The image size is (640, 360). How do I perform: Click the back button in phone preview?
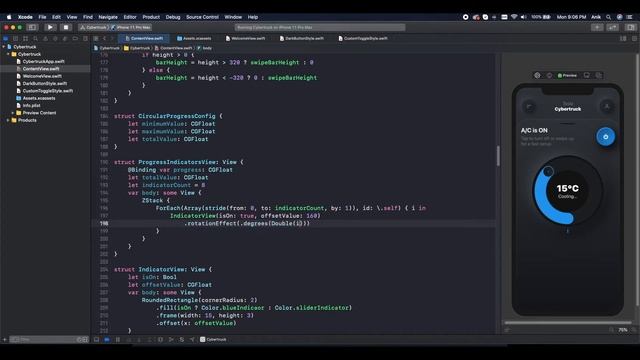(x=529, y=107)
